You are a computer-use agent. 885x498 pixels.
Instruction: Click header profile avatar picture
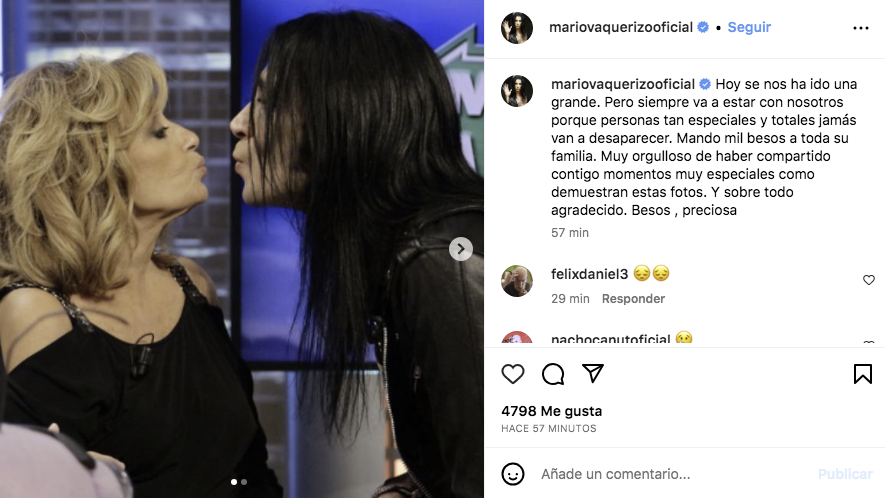[517, 28]
